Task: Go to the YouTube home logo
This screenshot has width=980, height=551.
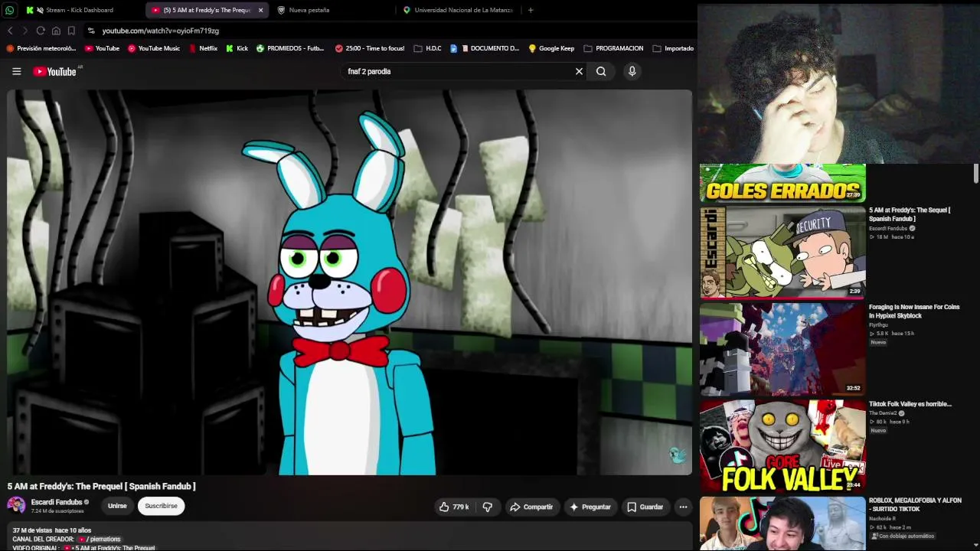Action: click(55, 71)
